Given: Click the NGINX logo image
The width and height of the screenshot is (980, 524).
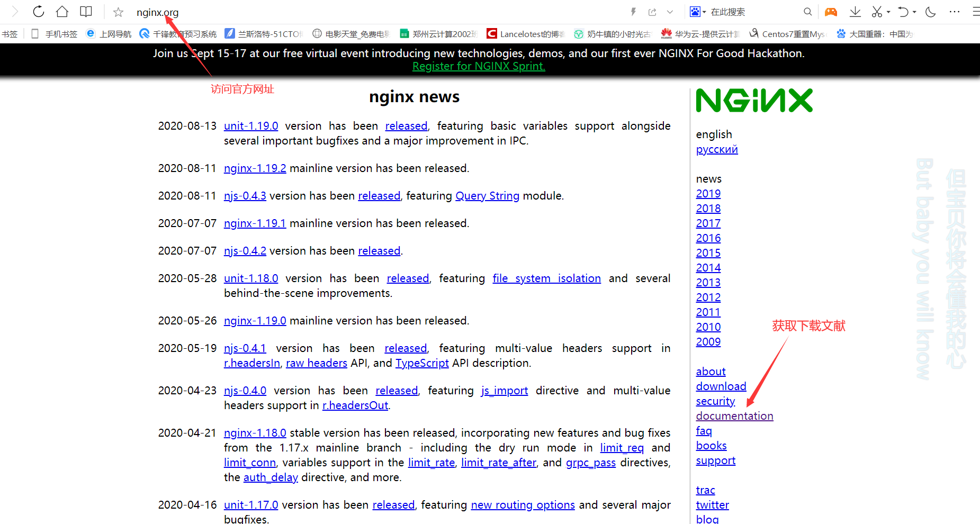Looking at the screenshot, I should tap(754, 100).
